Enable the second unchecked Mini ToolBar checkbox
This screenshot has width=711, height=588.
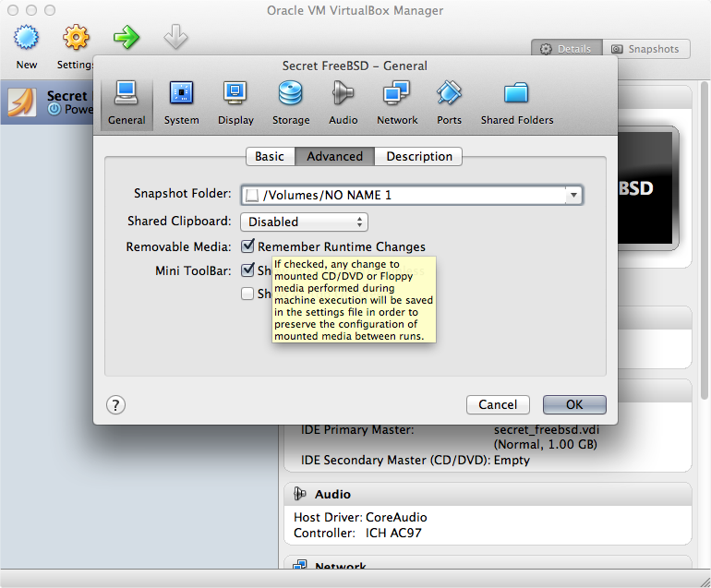[247, 294]
